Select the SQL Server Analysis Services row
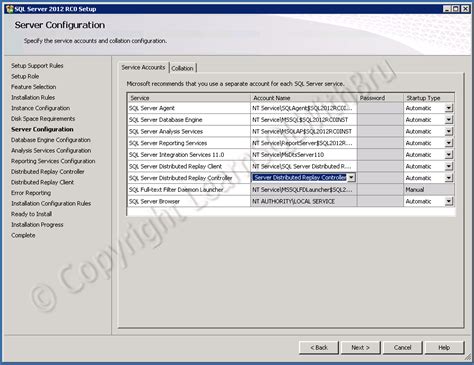This screenshot has width=474, height=365. coord(189,131)
